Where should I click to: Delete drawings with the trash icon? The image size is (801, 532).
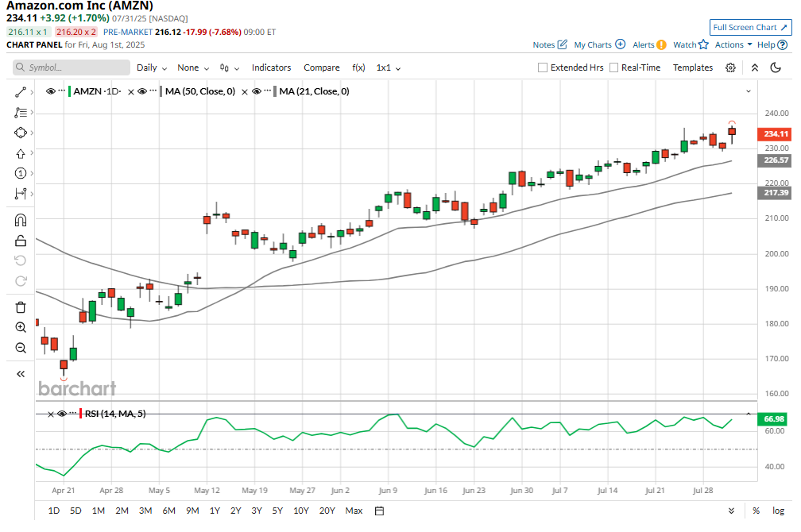tap(21, 307)
